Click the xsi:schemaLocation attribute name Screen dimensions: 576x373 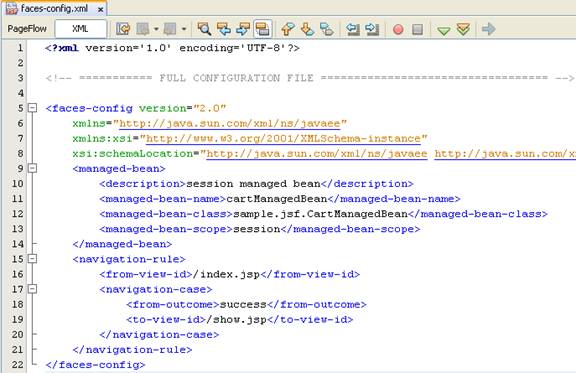coord(133,154)
